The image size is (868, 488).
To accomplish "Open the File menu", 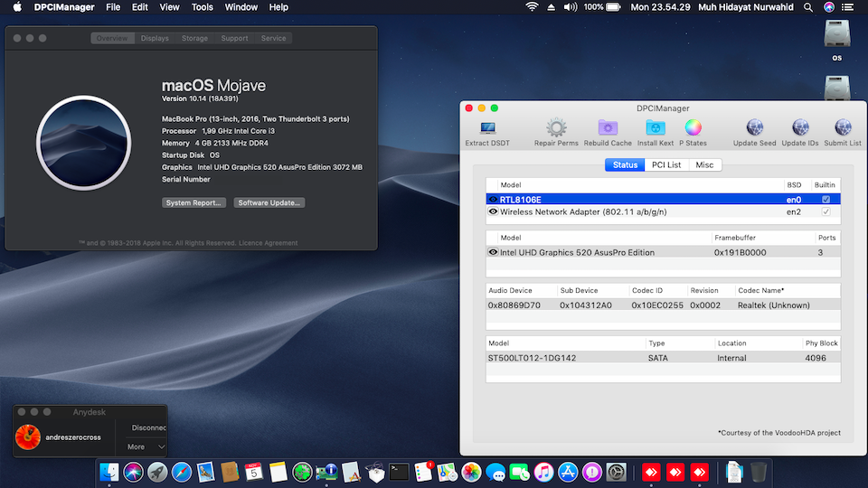I will 113,7.
